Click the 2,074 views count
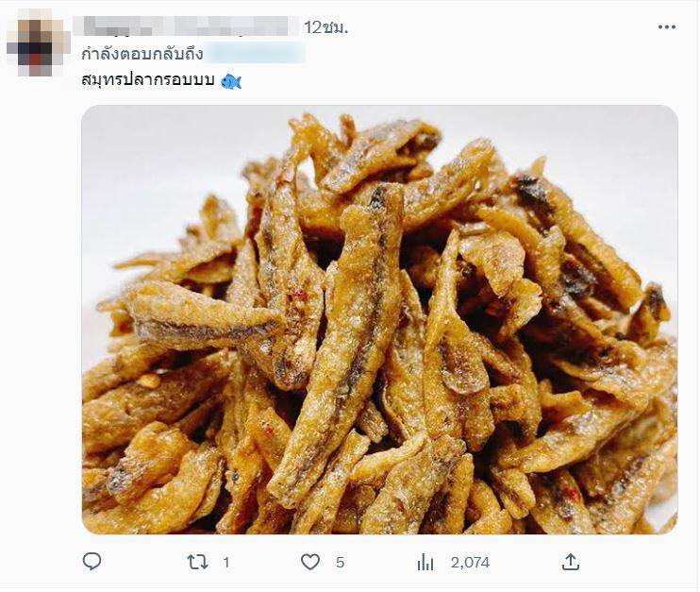700x592 pixels. 470,563
